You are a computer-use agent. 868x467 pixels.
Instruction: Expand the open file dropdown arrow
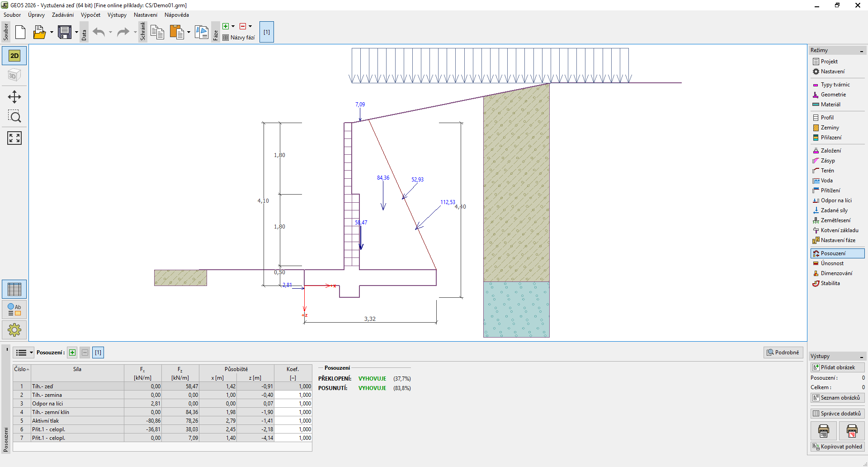(x=52, y=32)
